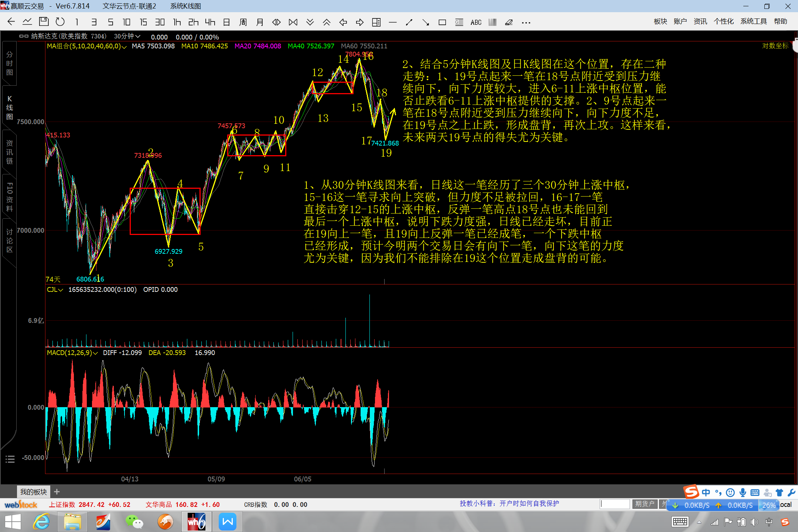The width and height of the screenshot is (798, 532).
Task: Click 投教小科普 开户时如何自我保护 link
Action: tap(509, 504)
